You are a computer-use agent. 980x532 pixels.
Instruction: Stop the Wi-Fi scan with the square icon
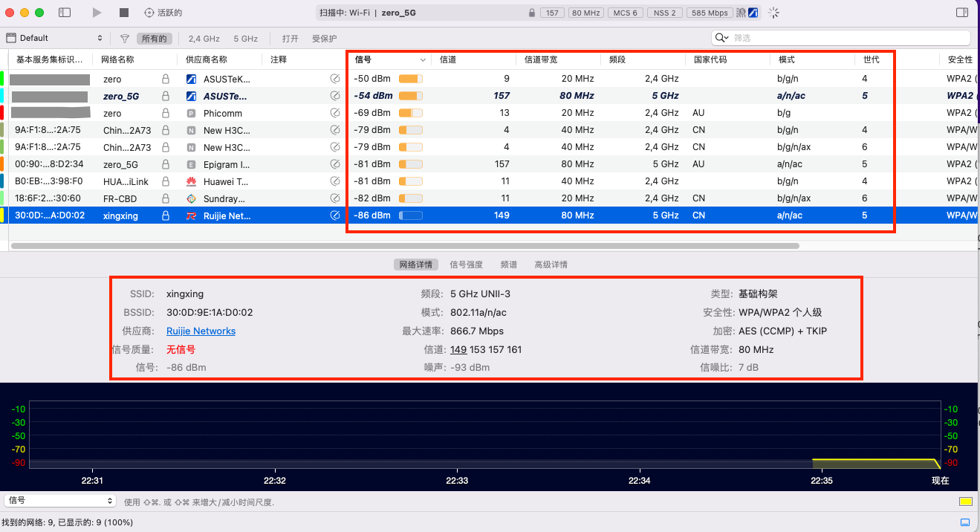click(126, 12)
